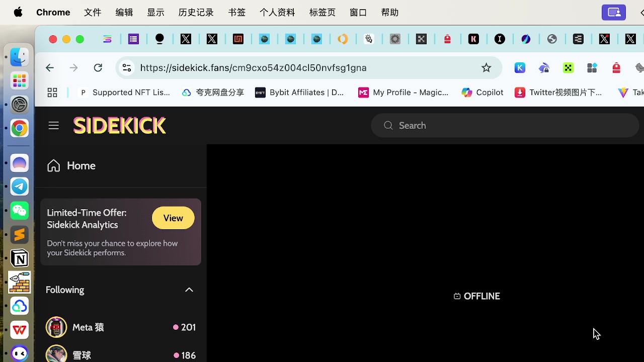Click the browser forward arrow
This screenshot has width=644, height=362.
pos(73,68)
